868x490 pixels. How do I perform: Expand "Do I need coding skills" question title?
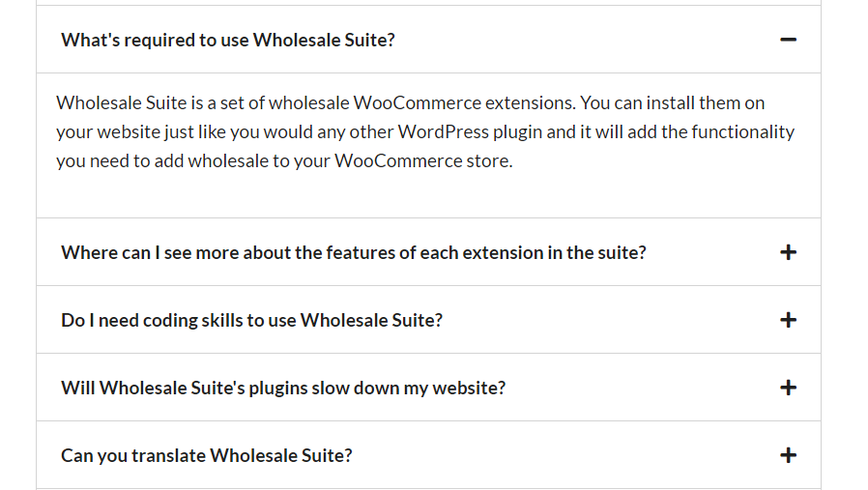pyautogui.click(x=251, y=320)
